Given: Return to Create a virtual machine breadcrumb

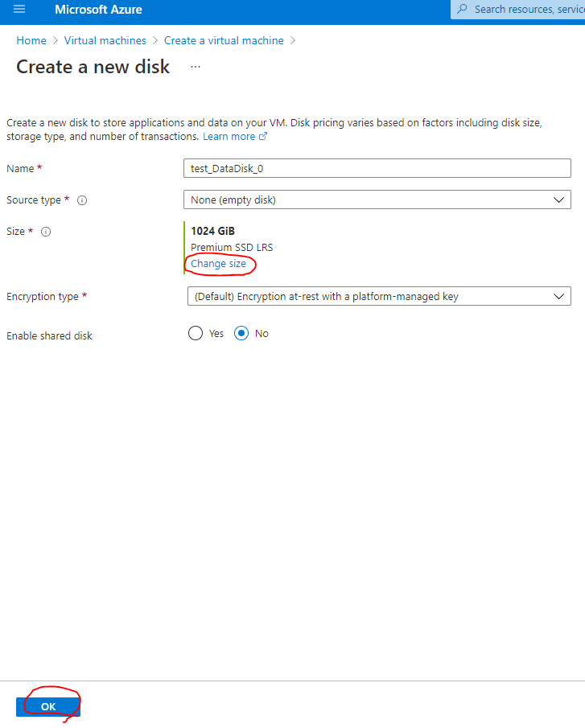Looking at the screenshot, I should 224,40.
